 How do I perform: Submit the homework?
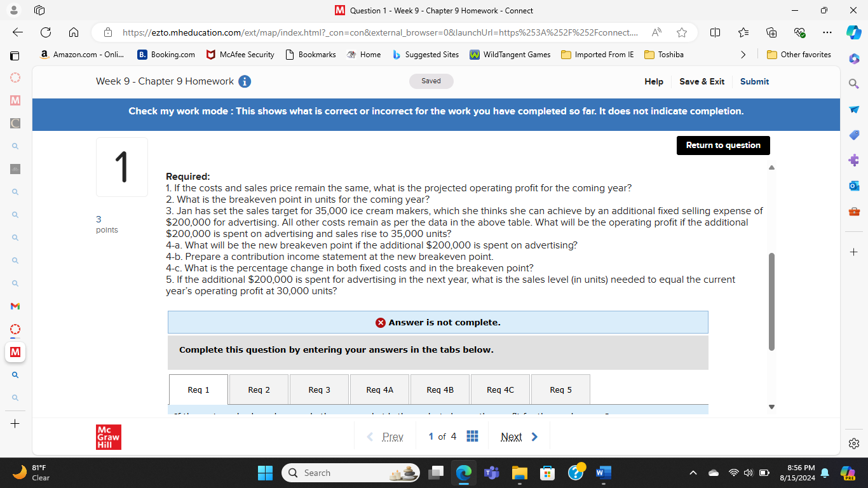click(754, 81)
